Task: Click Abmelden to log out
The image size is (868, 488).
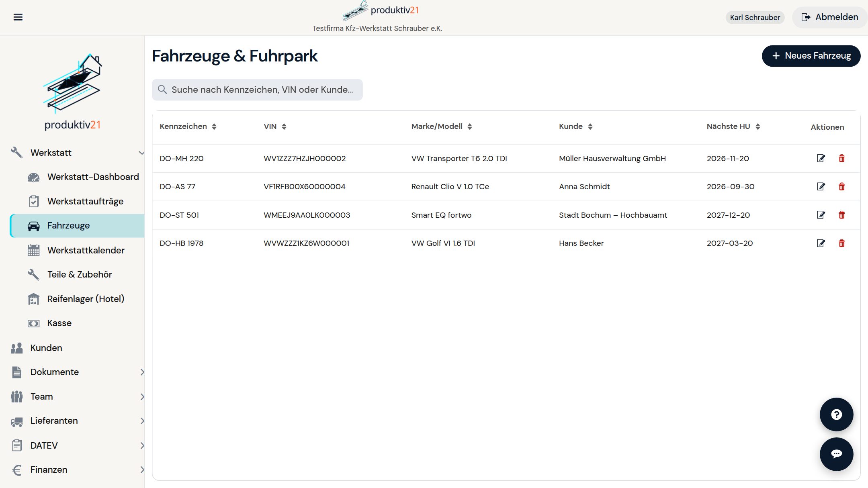Action: click(x=829, y=17)
